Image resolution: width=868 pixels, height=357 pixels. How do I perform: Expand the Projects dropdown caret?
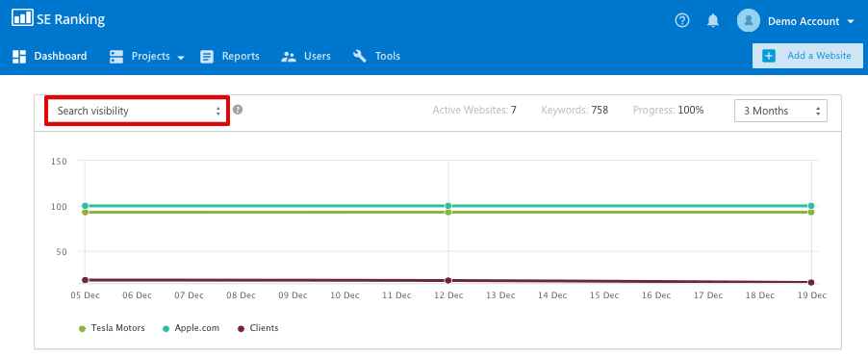point(181,58)
